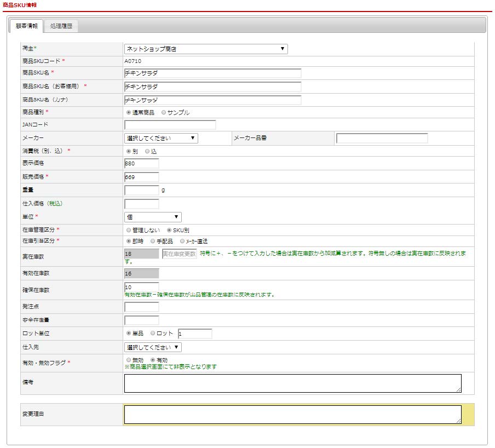Choose 込 for 消費税
The height and width of the screenshot is (448, 495).
[x=147, y=151]
